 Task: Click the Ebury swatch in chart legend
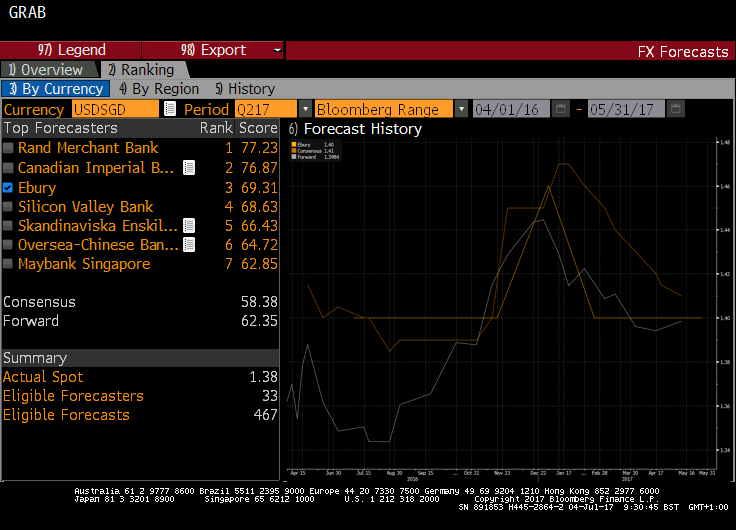[x=294, y=145]
